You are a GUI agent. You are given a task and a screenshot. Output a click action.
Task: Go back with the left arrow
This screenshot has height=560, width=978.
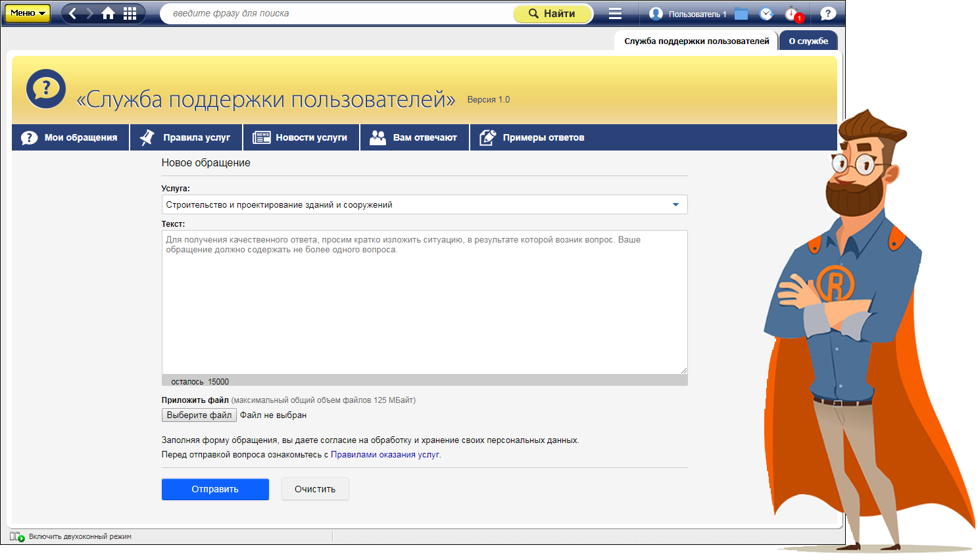[x=73, y=13]
